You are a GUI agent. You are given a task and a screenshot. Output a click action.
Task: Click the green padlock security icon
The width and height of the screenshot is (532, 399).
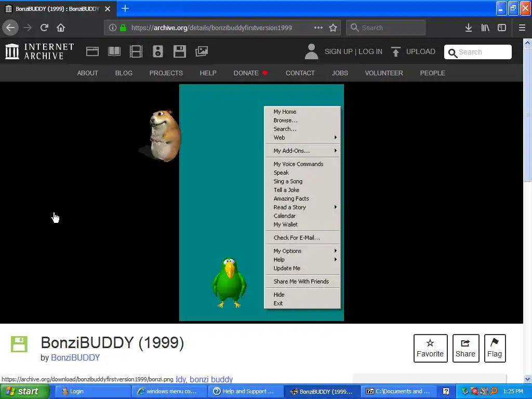pyautogui.click(x=123, y=28)
